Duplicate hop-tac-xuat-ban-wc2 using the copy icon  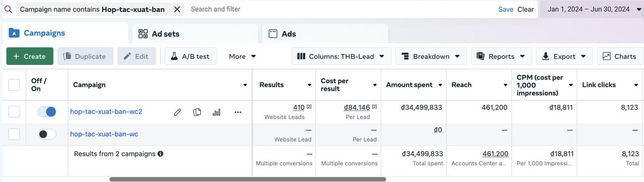click(197, 112)
